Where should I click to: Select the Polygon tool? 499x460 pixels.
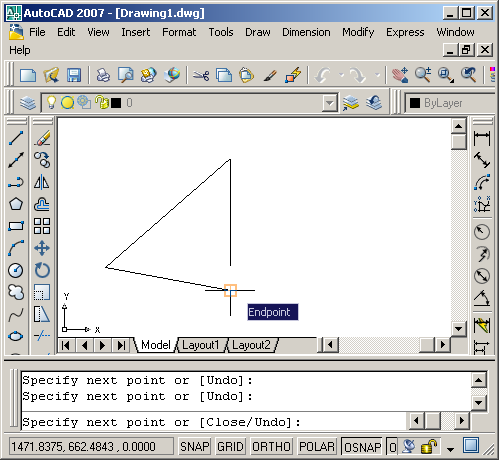[x=16, y=204]
